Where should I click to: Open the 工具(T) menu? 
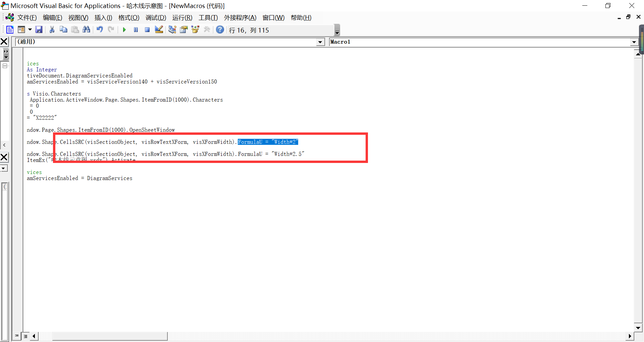point(208,18)
